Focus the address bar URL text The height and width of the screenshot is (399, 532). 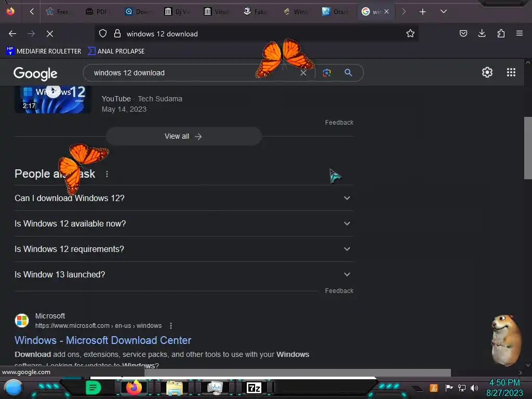point(162,34)
